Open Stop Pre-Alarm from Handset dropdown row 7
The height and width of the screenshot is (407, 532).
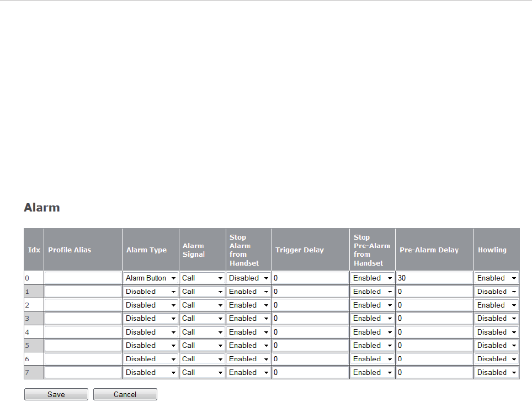coord(373,372)
